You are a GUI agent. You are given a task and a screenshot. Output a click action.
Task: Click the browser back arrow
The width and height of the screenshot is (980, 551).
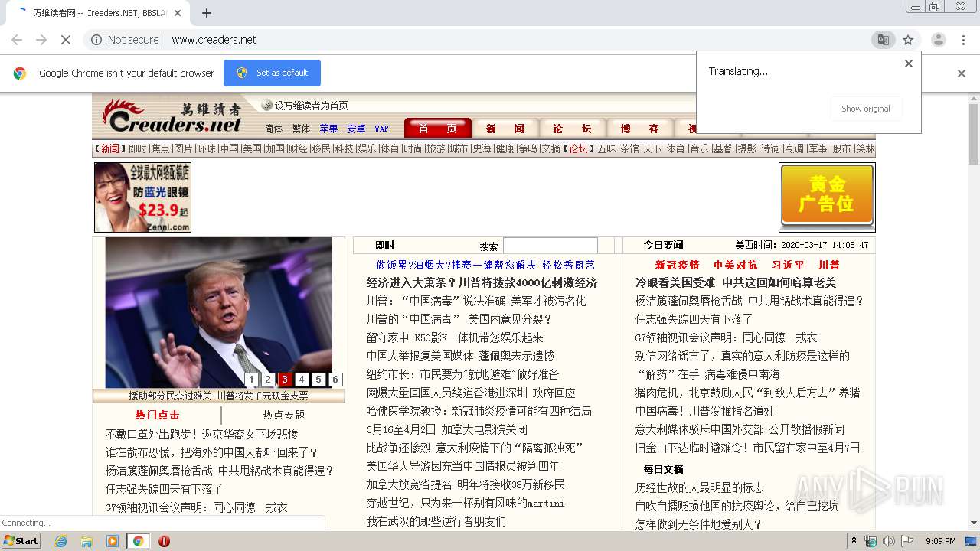coord(17,40)
